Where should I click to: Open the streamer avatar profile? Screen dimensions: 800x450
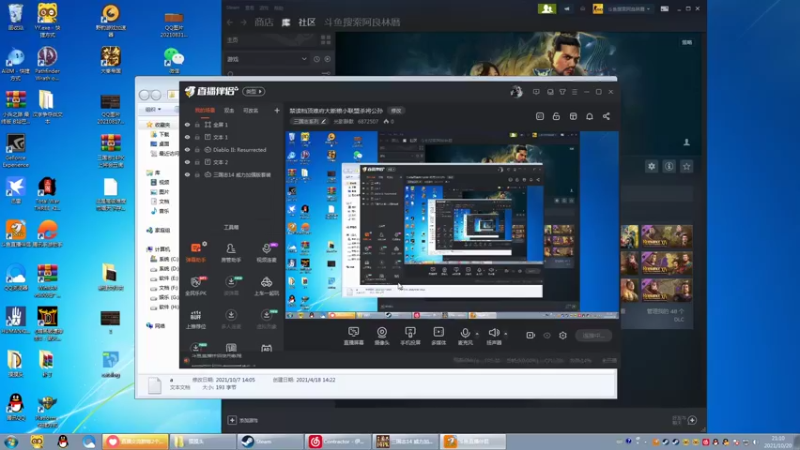coord(516,92)
